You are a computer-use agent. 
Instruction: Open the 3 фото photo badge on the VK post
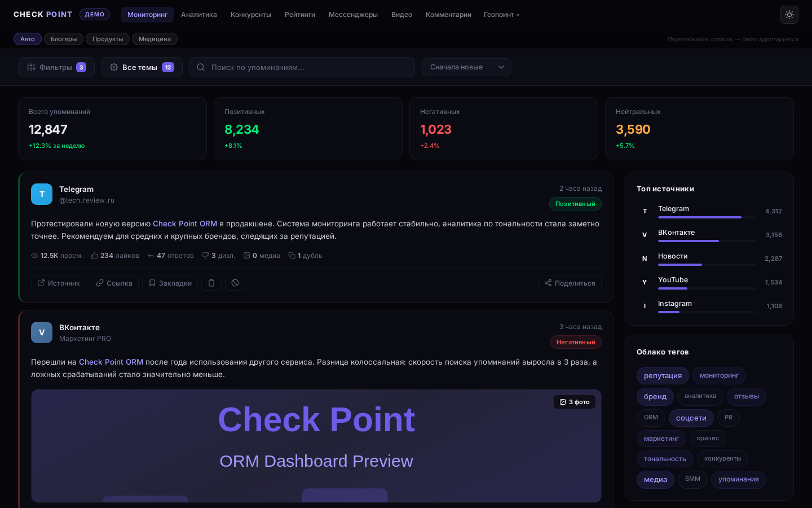575,402
